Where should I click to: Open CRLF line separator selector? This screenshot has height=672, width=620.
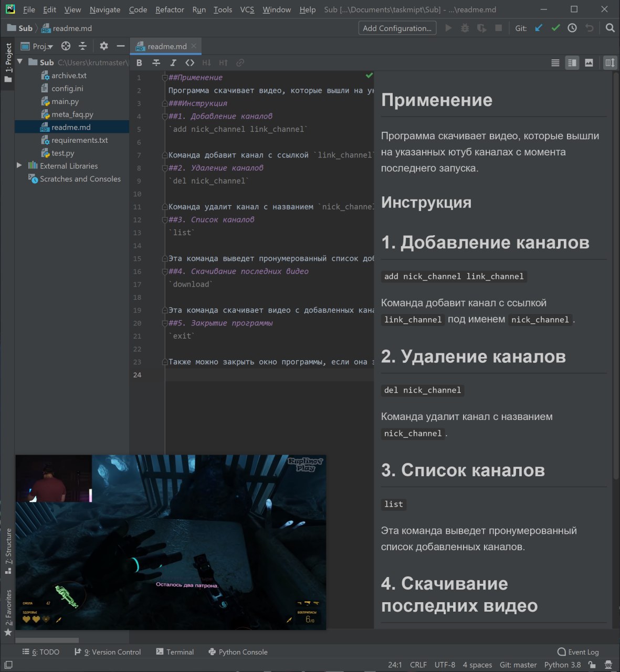point(418,665)
